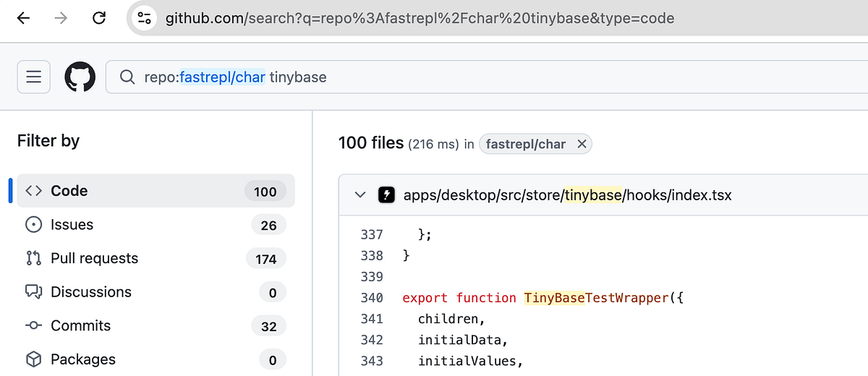Image resolution: width=868 pixels, height=376 pixels.
Task: Open GitHub hamburger navigation menu
Action: pyautogui.click(x=33, y=77)
